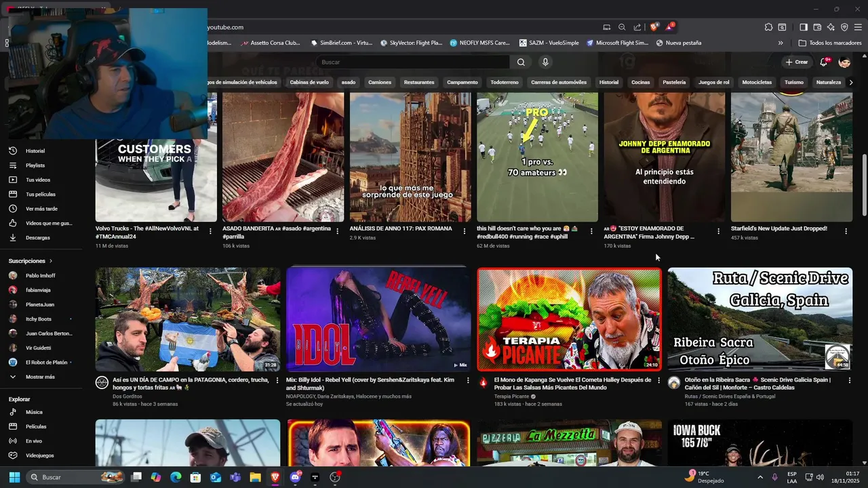The image size is (868, 488).
Task: Select the Camiones filter chip
Action: 380,82
